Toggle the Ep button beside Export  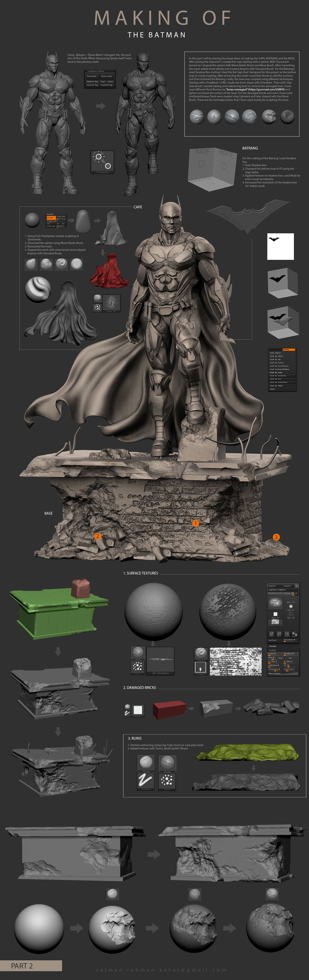point(297,586)
